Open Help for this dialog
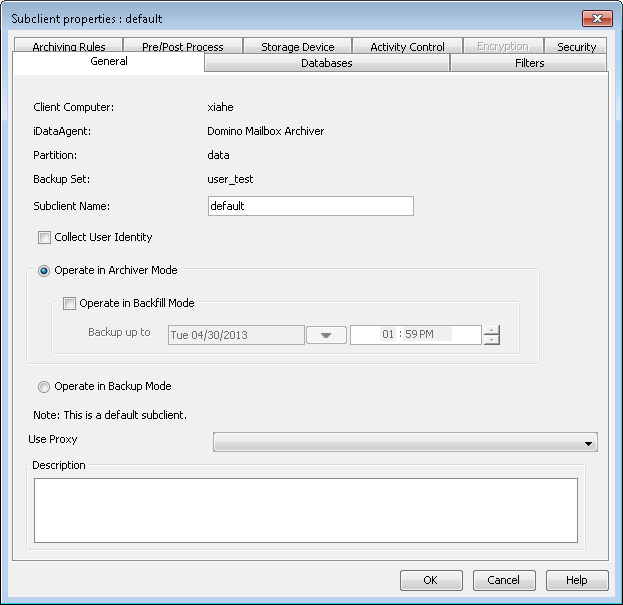Viewport: 623px width, 605px height. point(576,580)
